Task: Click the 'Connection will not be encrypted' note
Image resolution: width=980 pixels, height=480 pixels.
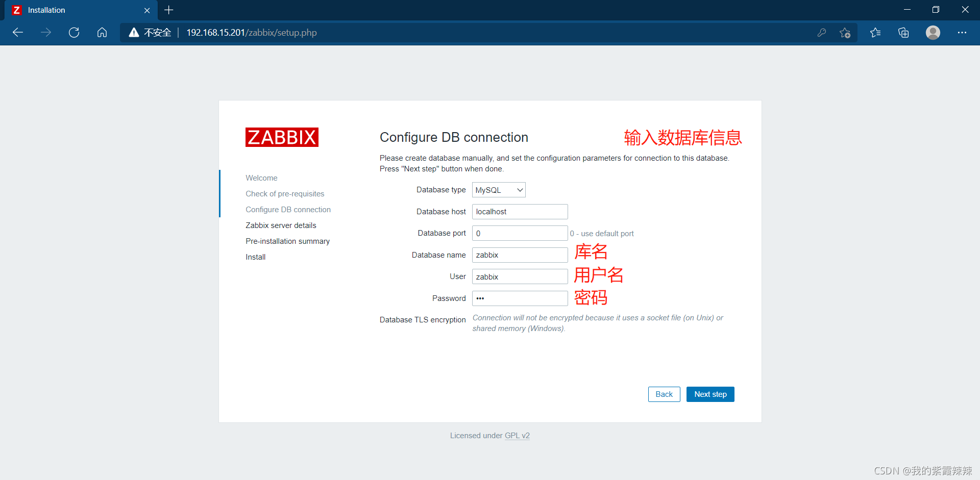Action: [x=598, y=323]
